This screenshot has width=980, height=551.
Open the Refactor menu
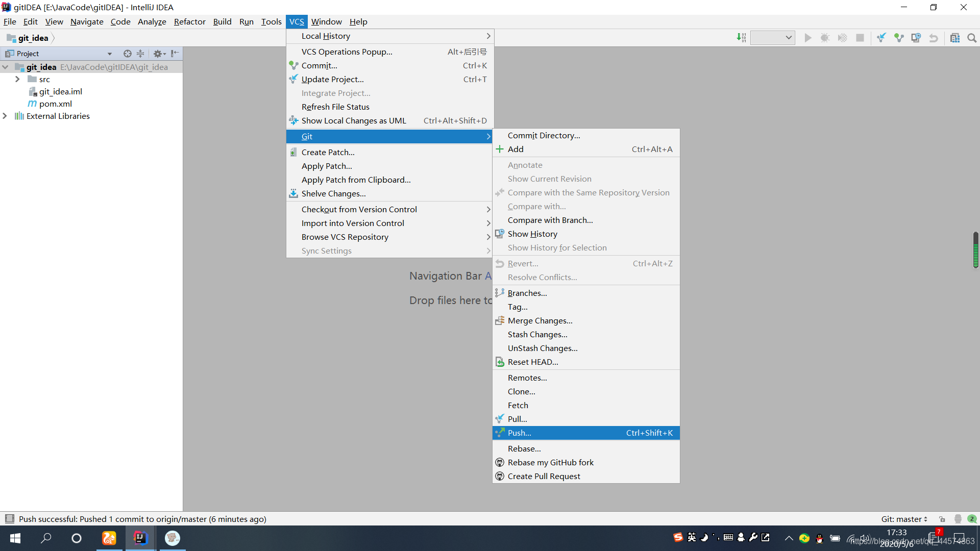click(x=189, y=21)
